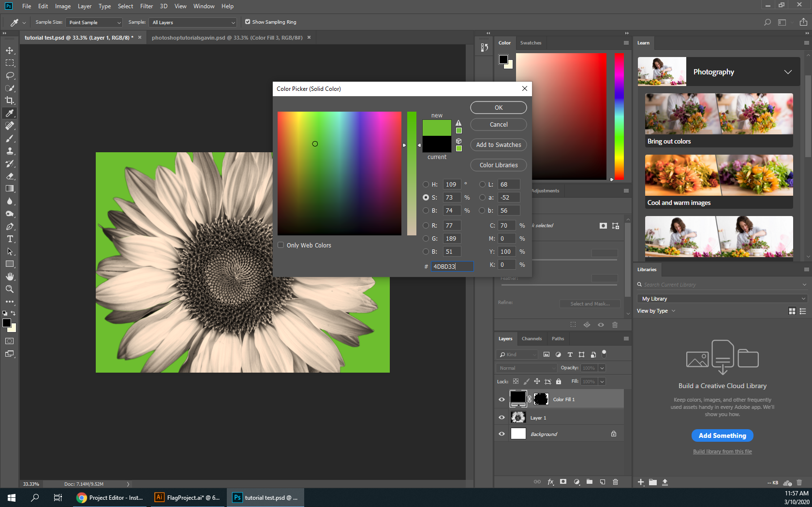Viewport: 812px width, 507px height.
Task: Select the Brush tool
Action: 10,138
